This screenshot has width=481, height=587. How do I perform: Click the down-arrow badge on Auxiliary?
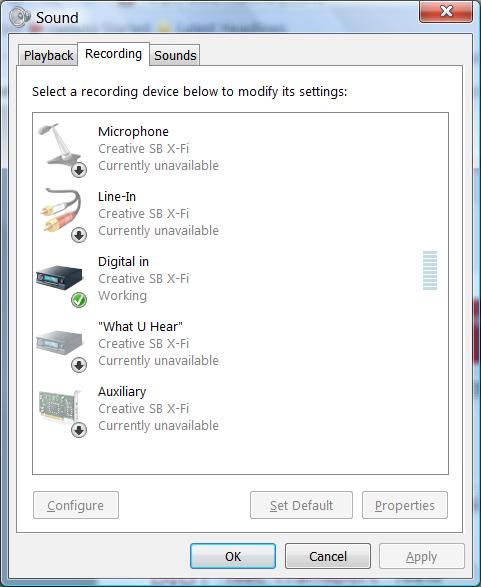(x=79, y=430)
